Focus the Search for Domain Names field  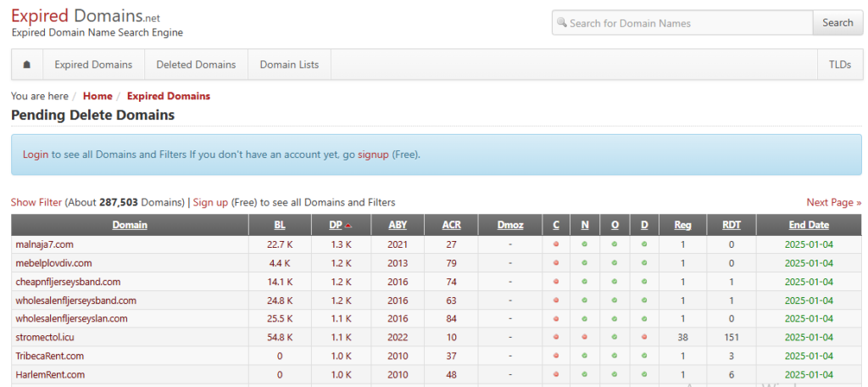click(x=687, y=23)
